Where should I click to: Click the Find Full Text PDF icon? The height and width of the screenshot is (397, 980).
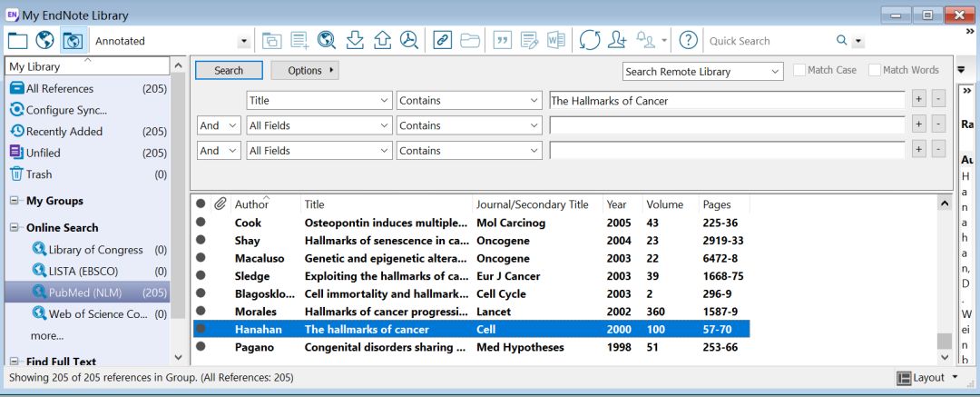[408, 41]
